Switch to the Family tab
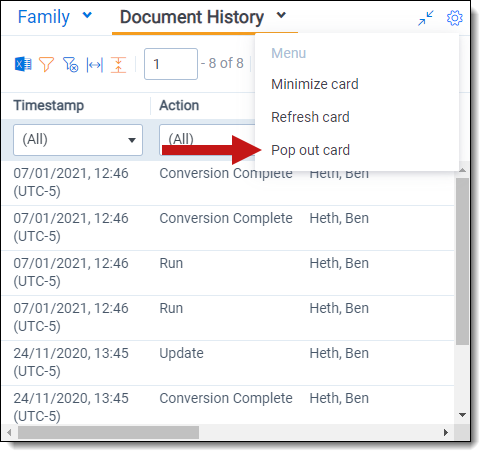The width and height of the screenshot is (486, 457). (x=44, y=17)
